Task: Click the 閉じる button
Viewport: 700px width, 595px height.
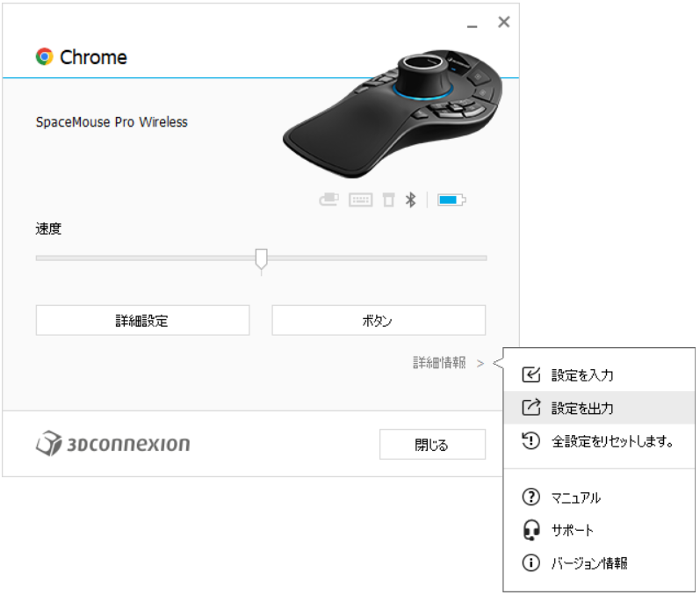Action: (x=432, y=444)
